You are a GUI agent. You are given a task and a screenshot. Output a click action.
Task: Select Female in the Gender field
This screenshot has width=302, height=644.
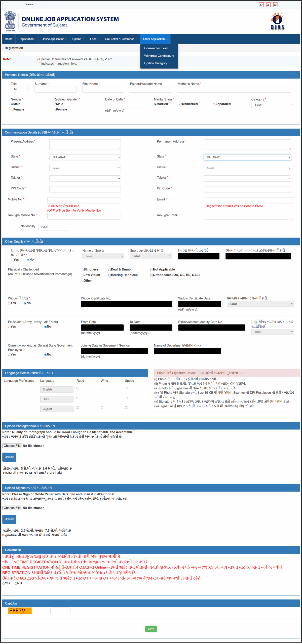pos(12,110)
